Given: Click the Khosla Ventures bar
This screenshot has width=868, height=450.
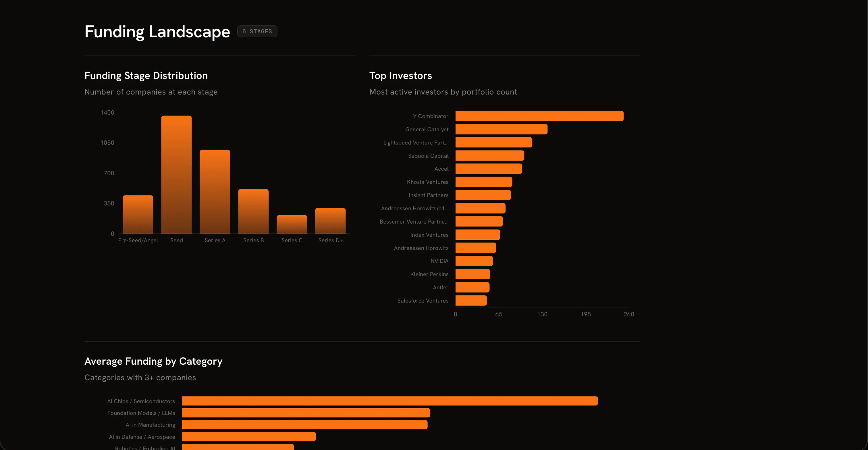Looking at the screenshot, I should point(483,182).
